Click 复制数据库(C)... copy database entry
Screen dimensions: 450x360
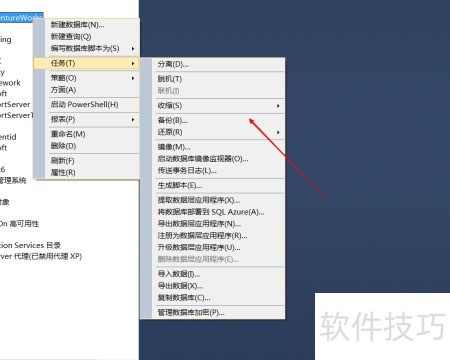[184, 298]
